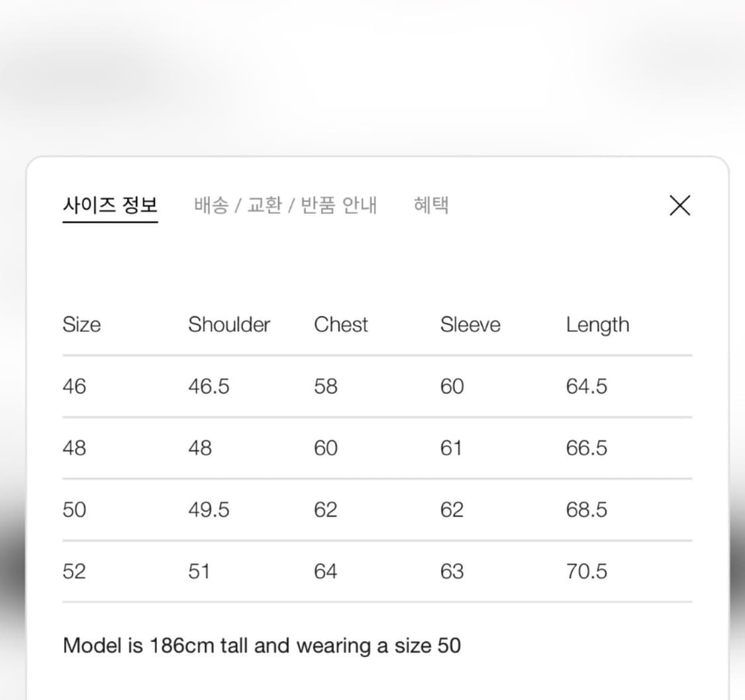The image size is (745, 700).
Task: Click the Length column header
Action: tap(597, 325)
